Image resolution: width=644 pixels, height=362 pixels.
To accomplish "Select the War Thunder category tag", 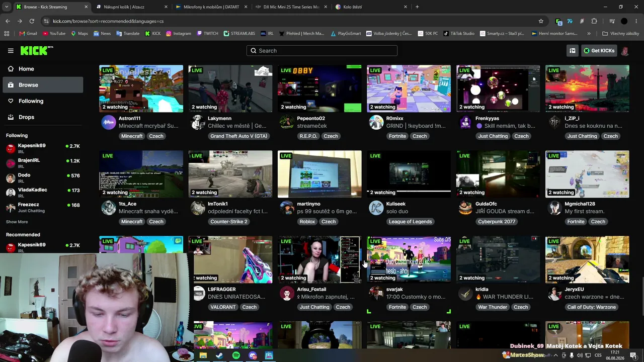I will point(493,307).
